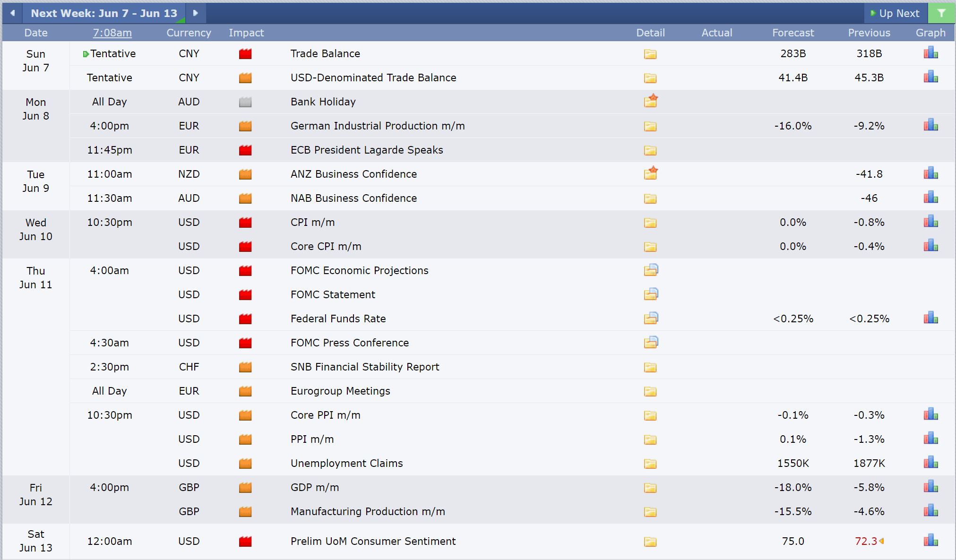This screenshot has height=560, width=956.
Task: Open graph for CNY Trade Balance
Action: pyautogui.click(x=930, y=52)
